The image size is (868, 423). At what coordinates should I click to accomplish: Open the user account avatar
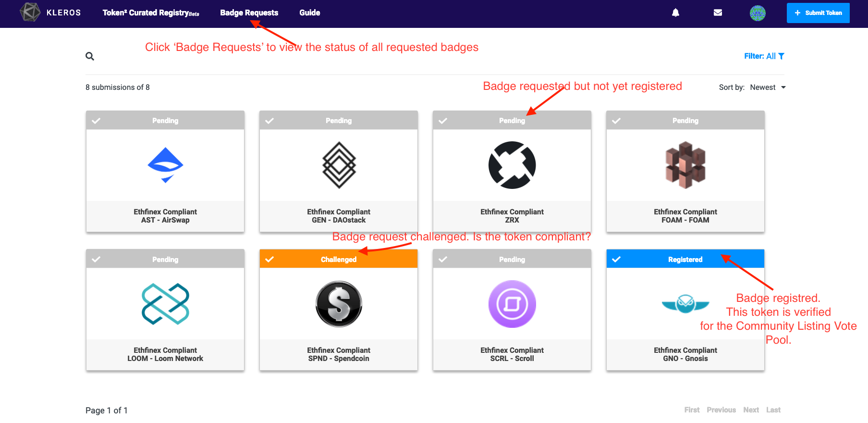[x=758, y=13]
